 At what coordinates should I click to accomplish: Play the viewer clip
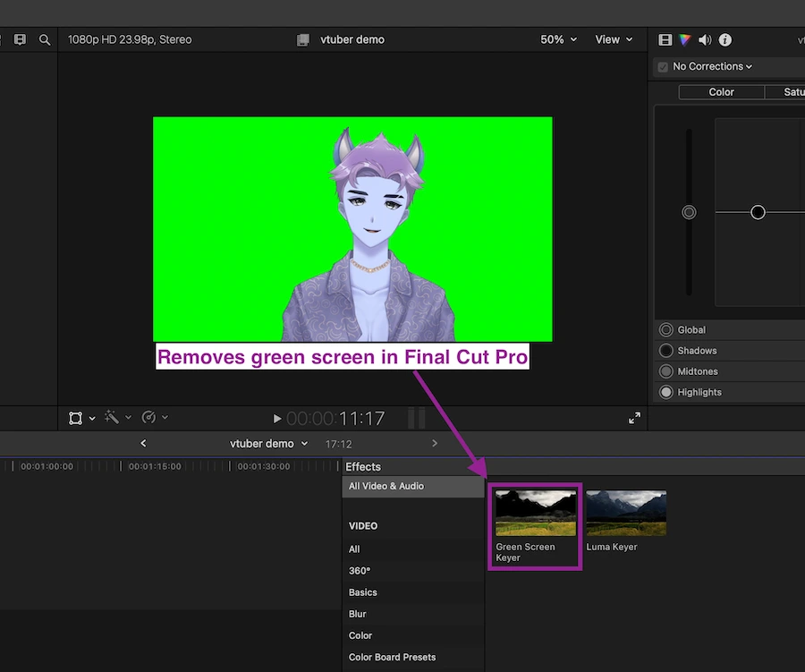coord(276,419)
